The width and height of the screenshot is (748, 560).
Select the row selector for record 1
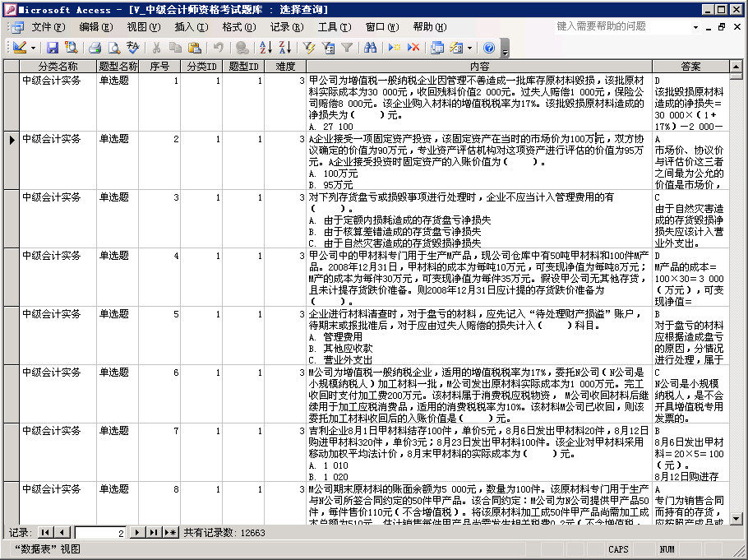pyautogui.click(x=12, y=102)
